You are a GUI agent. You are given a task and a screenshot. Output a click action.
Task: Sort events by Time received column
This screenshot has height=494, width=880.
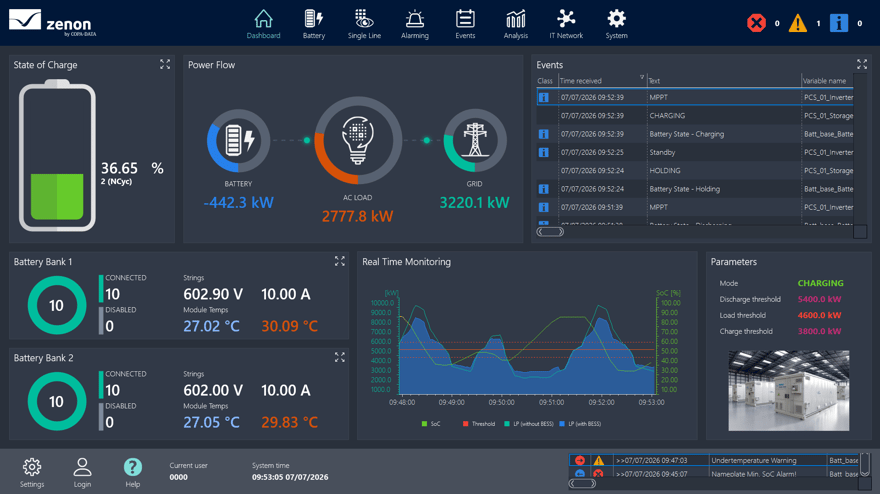602,81
